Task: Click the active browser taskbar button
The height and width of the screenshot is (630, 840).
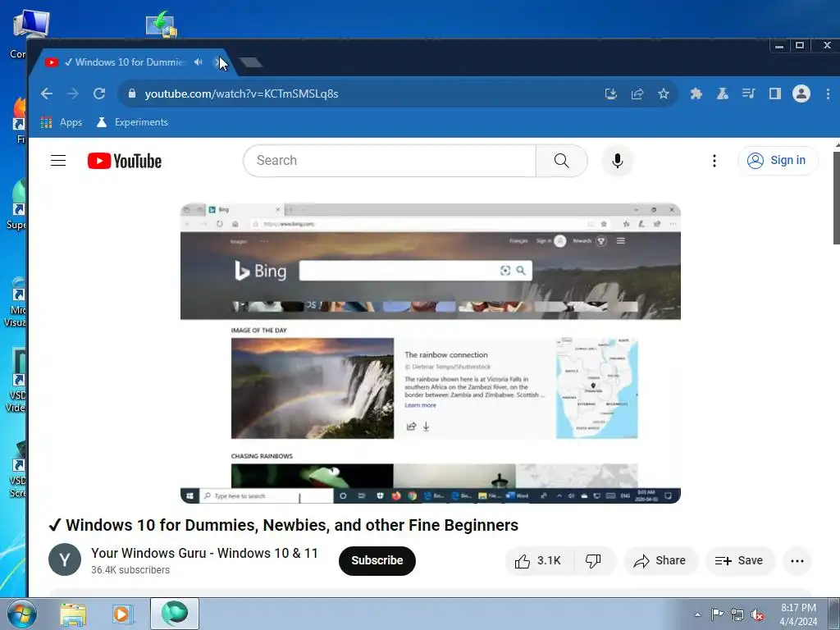Action: click(x=175, y=614)
